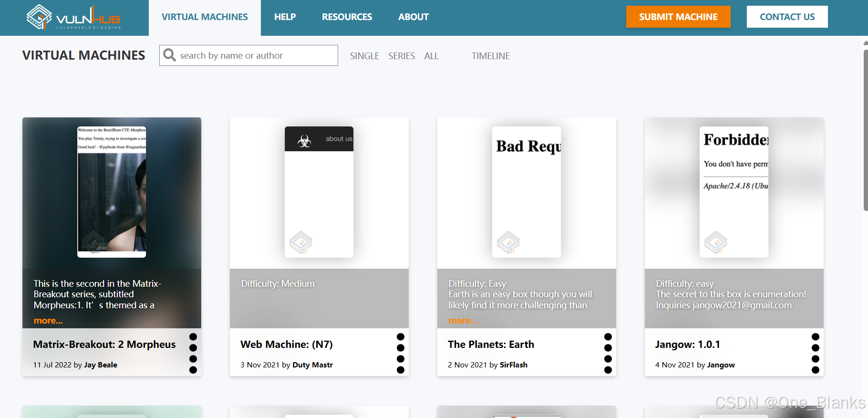
Task: Open the Timeline view
Action: [491, 56]
